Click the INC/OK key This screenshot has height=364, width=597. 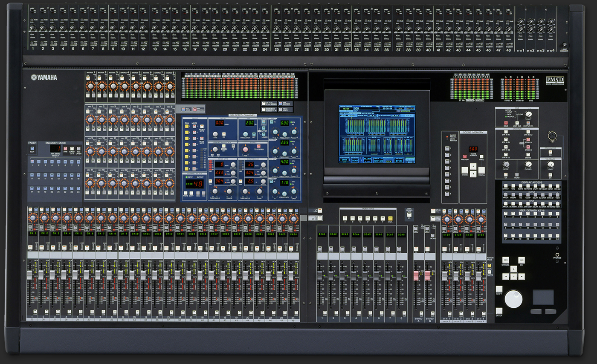click(x=522, y=260)
